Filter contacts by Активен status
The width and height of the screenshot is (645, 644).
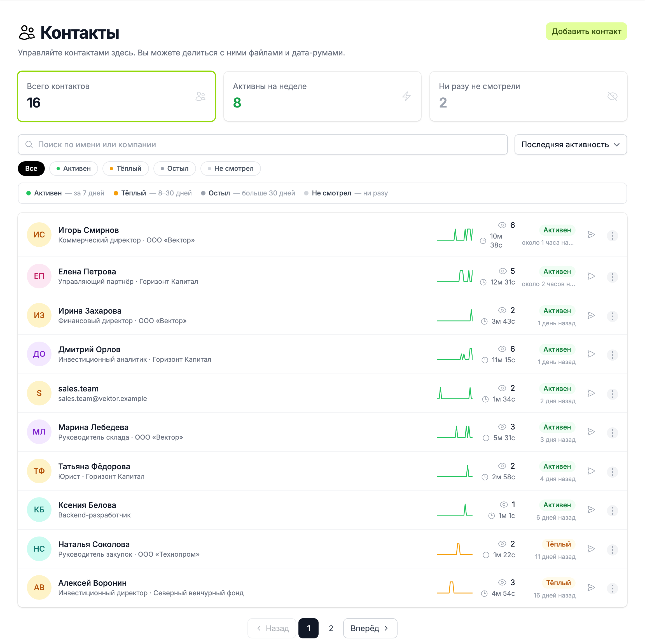73,169
